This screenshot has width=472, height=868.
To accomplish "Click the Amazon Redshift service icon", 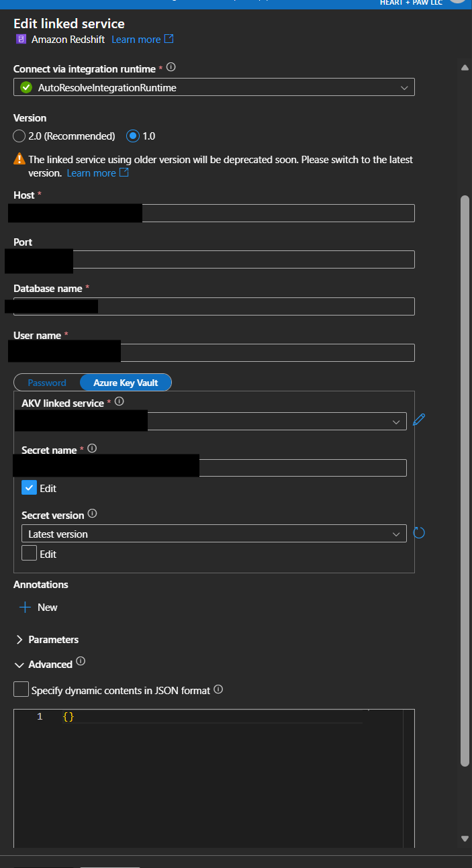I will click(20, 40).
